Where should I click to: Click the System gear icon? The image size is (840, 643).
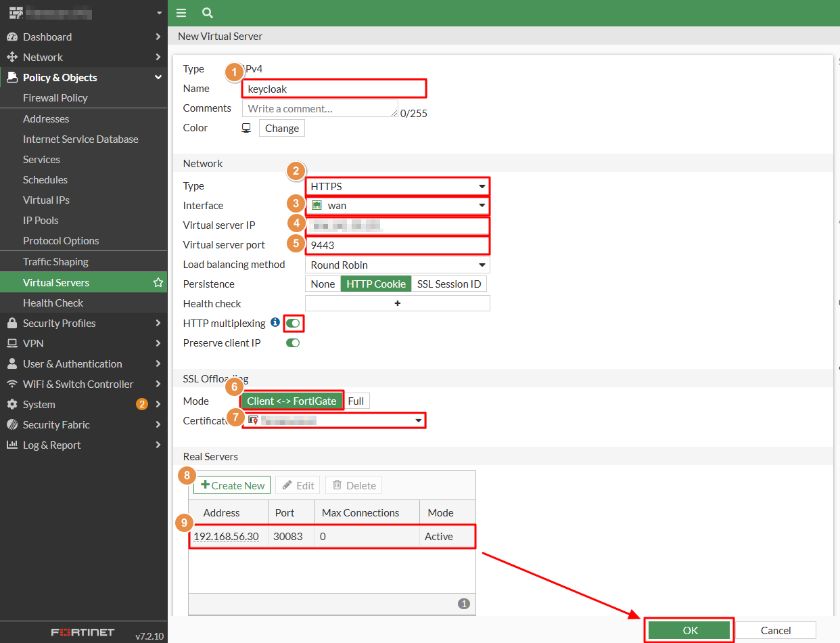(x=11, y=404)
